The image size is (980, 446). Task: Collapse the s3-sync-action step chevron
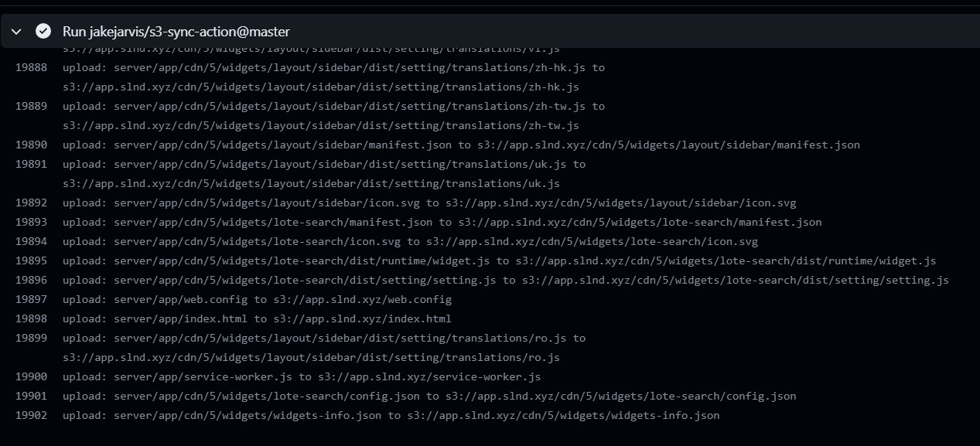pyautogui.click(x=16, y=32)
